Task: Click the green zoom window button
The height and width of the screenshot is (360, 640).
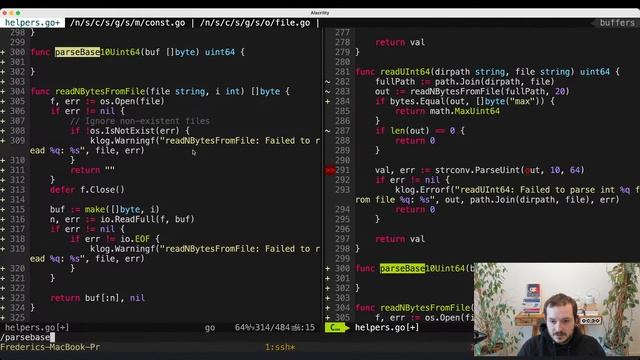Action: click(18, 13)
